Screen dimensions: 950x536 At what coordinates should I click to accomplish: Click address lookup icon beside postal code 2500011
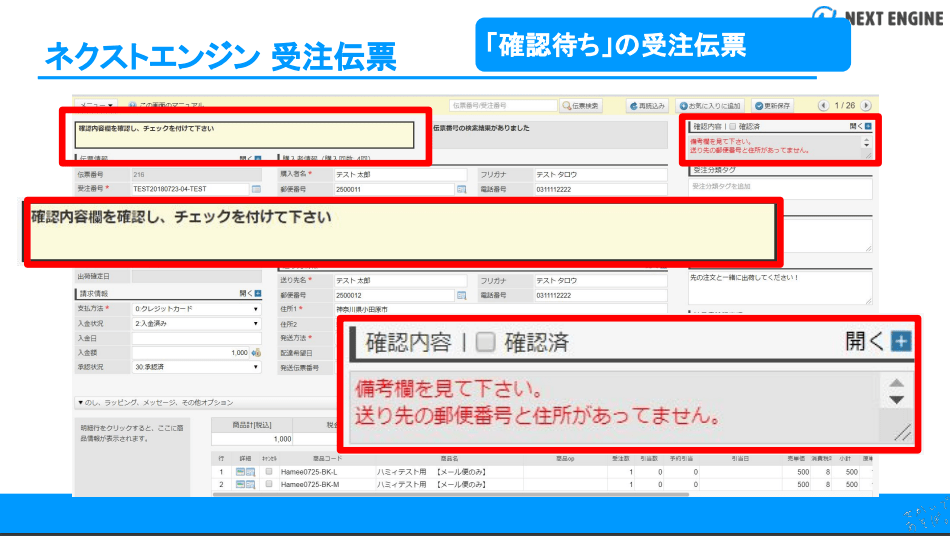462,189
